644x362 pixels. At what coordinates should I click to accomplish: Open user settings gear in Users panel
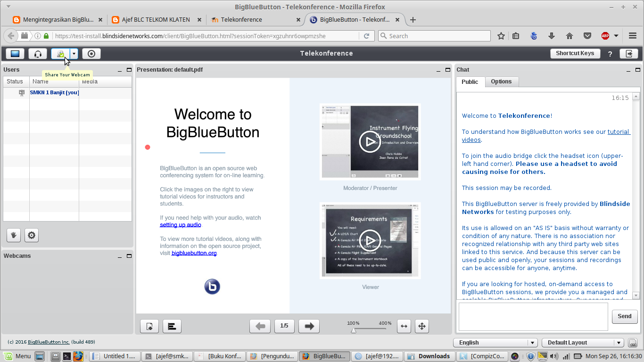click(32, 235)
